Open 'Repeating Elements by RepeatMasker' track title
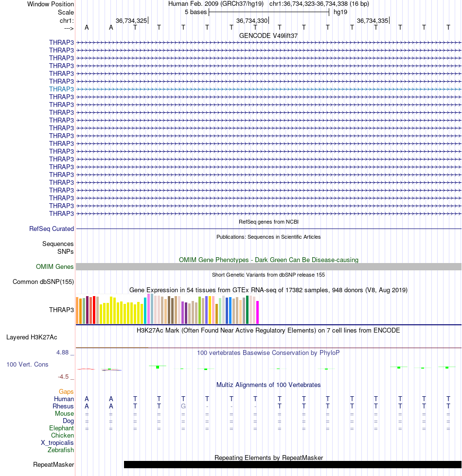Viewport: 462px width, 476px height. [x=268, y=458]
